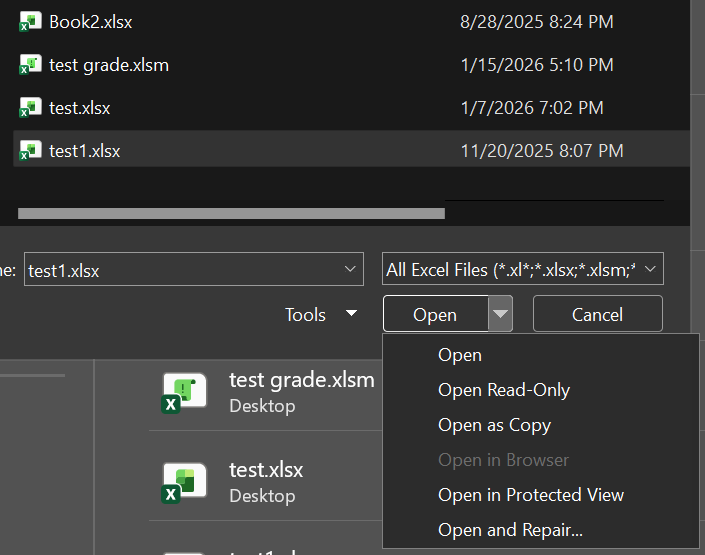Select Book2.xlsx file name
The width and height of the screenshot is (705, 555).
pos(91,22)
